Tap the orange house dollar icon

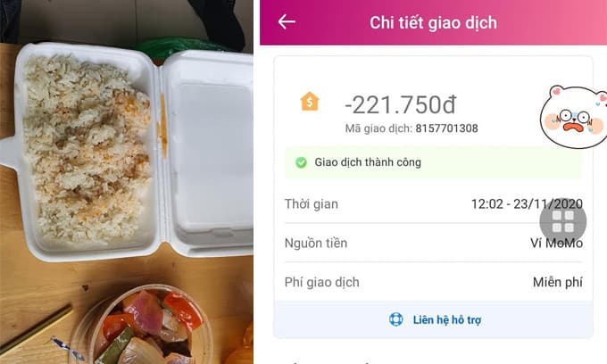[x=310, y=102]
